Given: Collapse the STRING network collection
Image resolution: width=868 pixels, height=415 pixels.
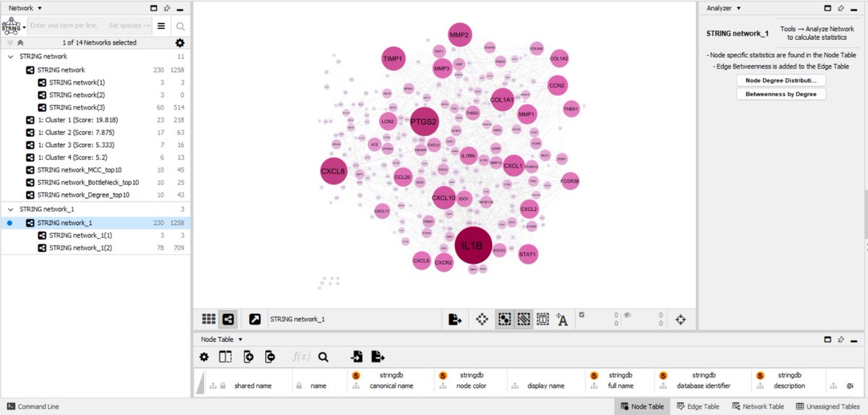Looking at the screenshot, I should tap(10, 56).
